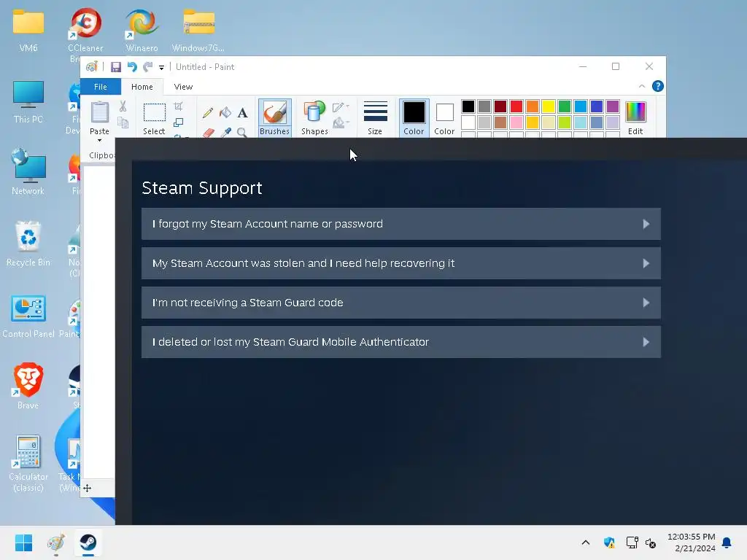The height and width of the screenshot is (560, 747).
Task: Pick the purple swatch in Paint palette
Action: point(613,106)
